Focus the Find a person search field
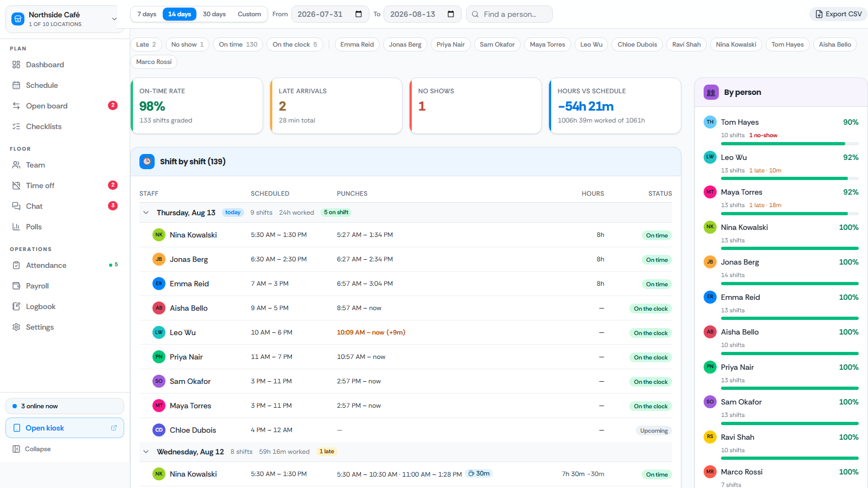Viewport: 868px width, 488px height. (509, 14)
